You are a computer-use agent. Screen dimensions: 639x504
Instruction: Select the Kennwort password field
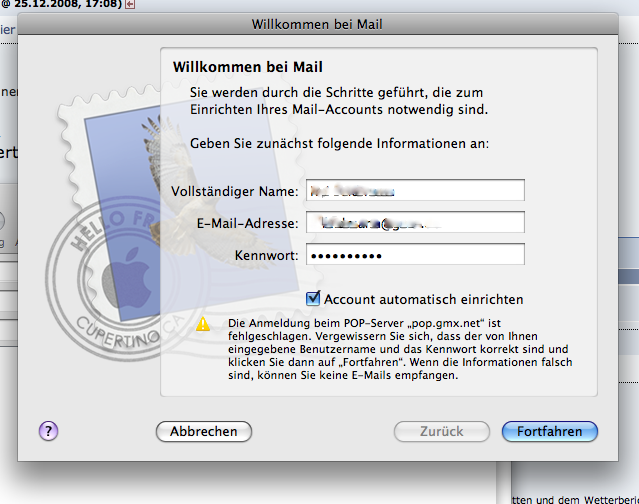(415, 254)
